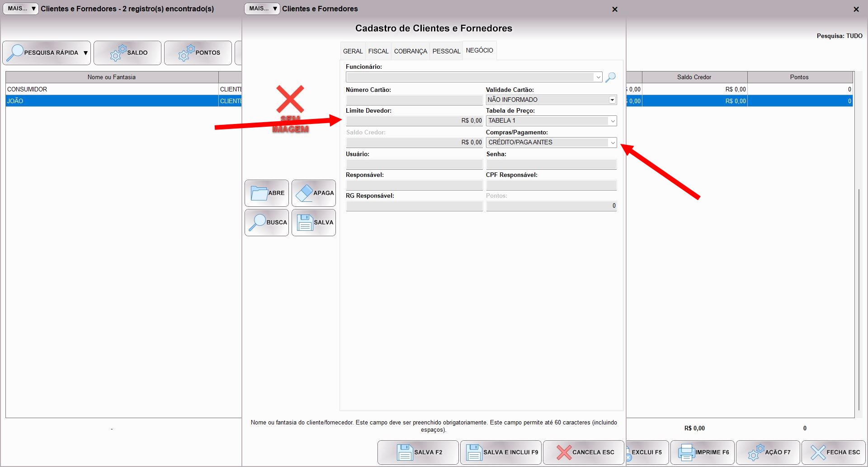Click SALVA E INCLUI F9 button
Viewport: 868px width, 467px height.
pos(501,452)
